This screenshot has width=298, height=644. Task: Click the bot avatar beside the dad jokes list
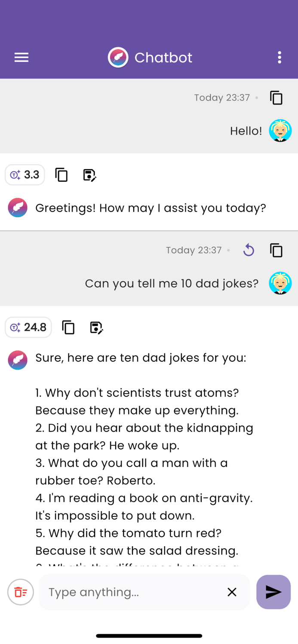(x=18, y=360)
